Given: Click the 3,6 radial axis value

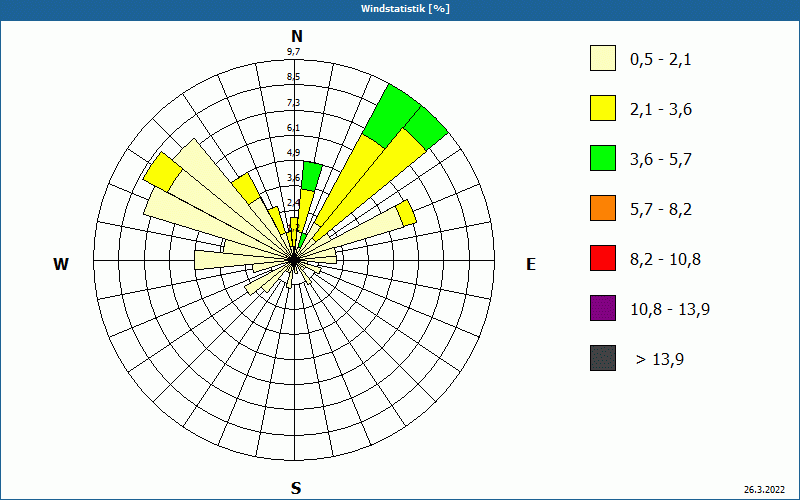Looking at the screenshot, I should pos(293,178).
